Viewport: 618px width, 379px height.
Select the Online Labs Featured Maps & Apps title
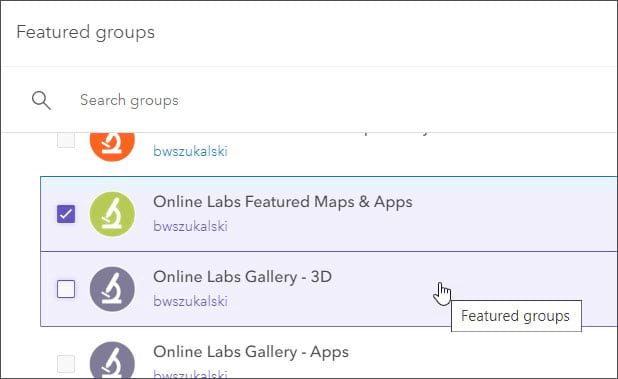point(283,202)
